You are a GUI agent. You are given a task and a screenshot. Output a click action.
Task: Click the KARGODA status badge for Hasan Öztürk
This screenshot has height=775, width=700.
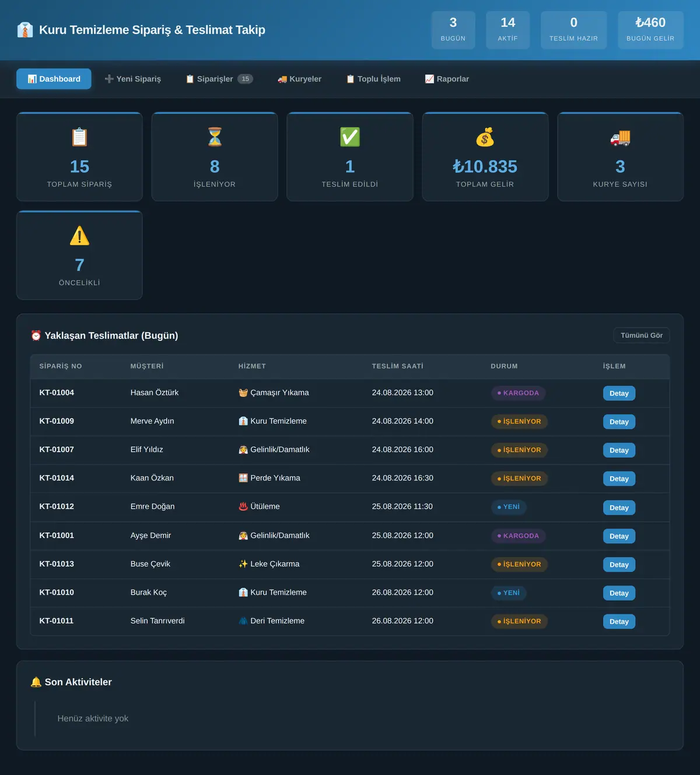(518, 393)
